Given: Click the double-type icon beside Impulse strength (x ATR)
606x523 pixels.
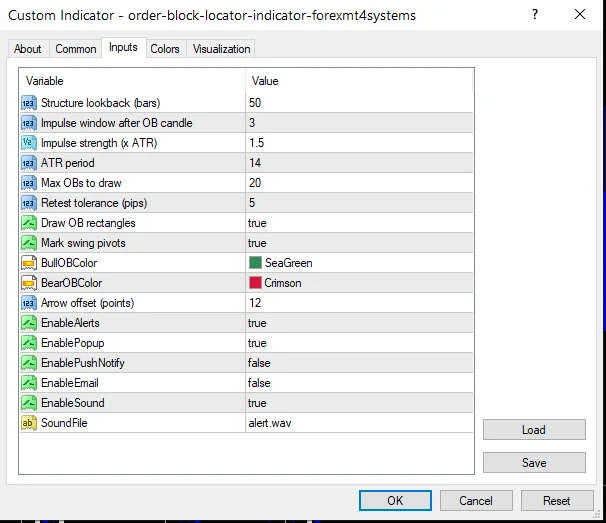Looking at the screenshot, I should click(29, 143).
